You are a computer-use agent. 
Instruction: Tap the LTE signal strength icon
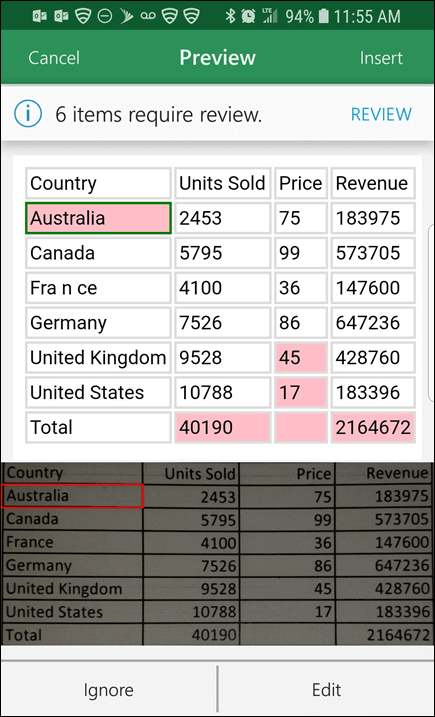pyautogui.click(x=269, y=17)
